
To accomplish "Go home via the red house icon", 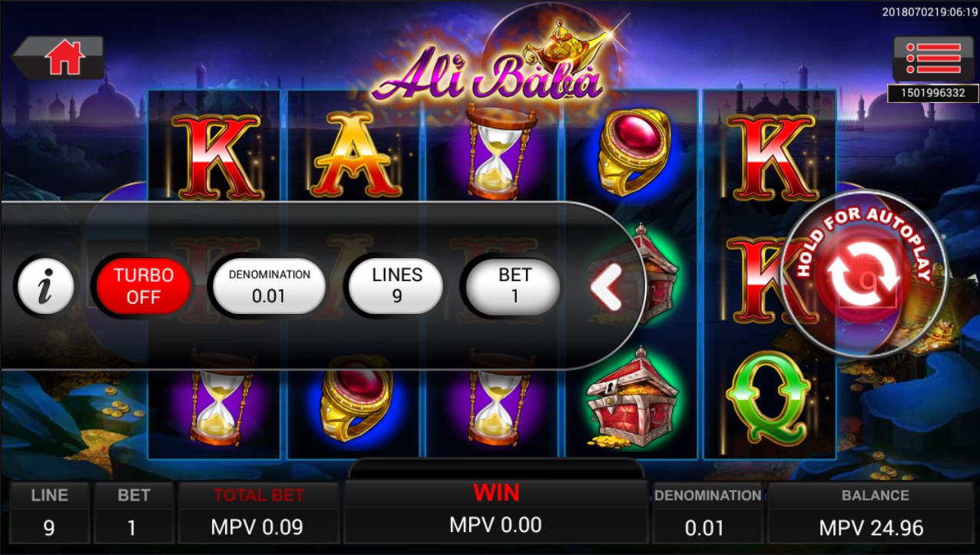I will coord(61,57).
